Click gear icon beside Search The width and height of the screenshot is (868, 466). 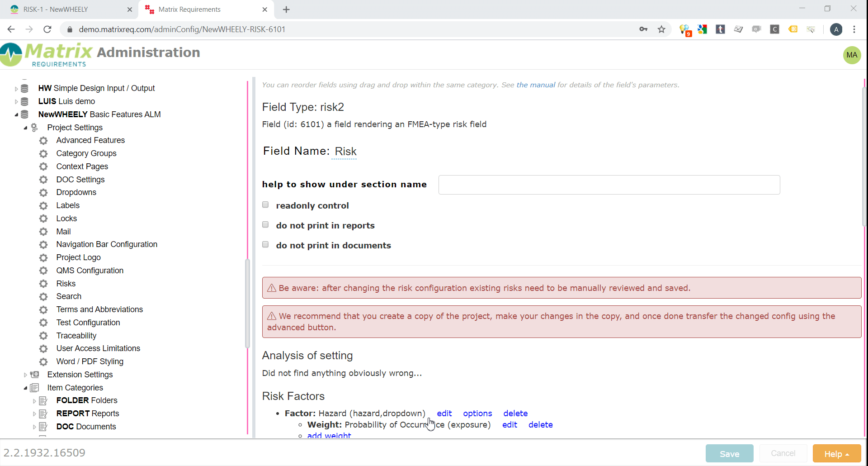click(x=43, y=297)
